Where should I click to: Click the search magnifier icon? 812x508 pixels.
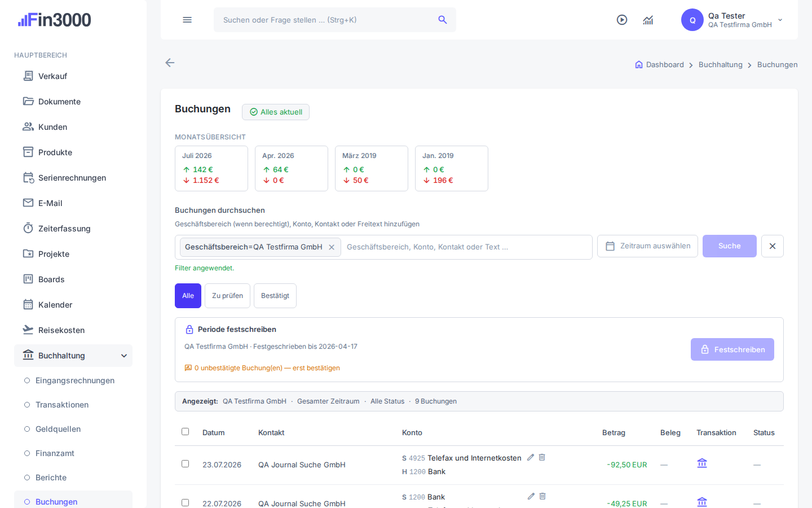(x=443, y=20)
